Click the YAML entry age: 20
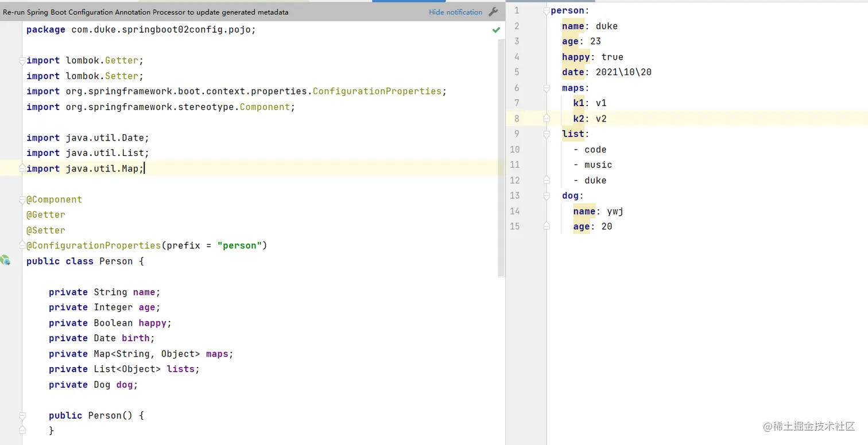 (593, 227)
